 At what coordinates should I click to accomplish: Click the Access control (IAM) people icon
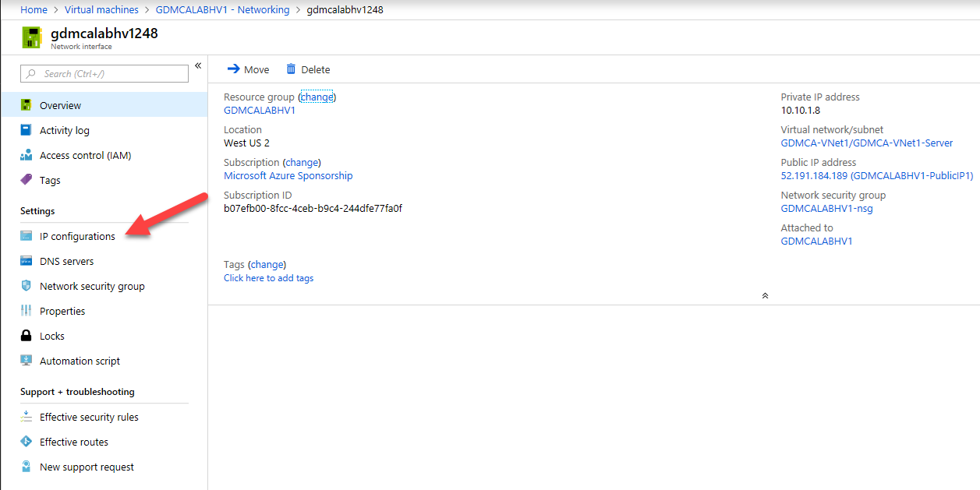pyautogui.click(x=27, y=155)
